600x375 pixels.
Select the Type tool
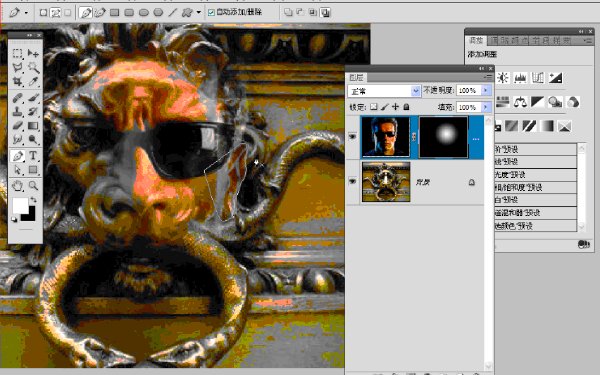pyautogui.click(x=33, y=156)
